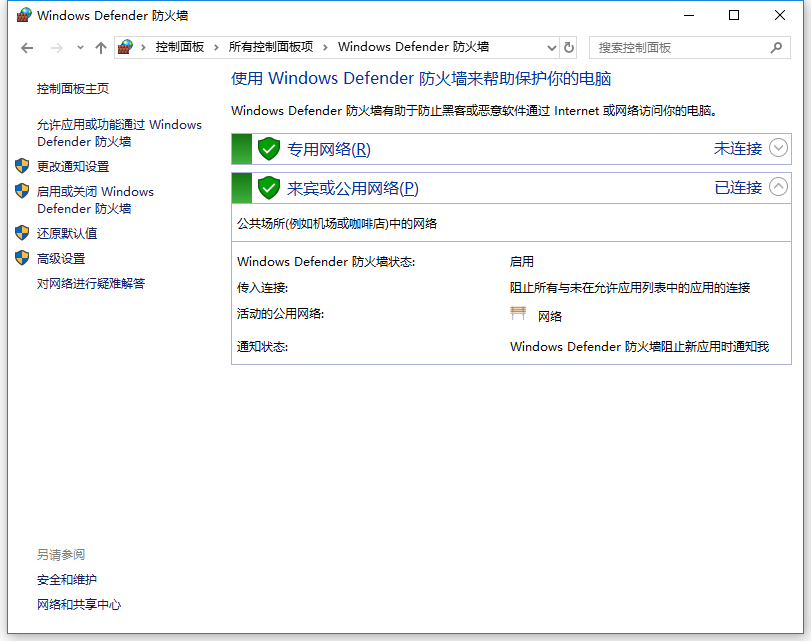Image resolution: width=811 pixels, height=641 pixels.
Task: Click 还原默认值 link
Action: pyautogui.click(x=67, y=233)
